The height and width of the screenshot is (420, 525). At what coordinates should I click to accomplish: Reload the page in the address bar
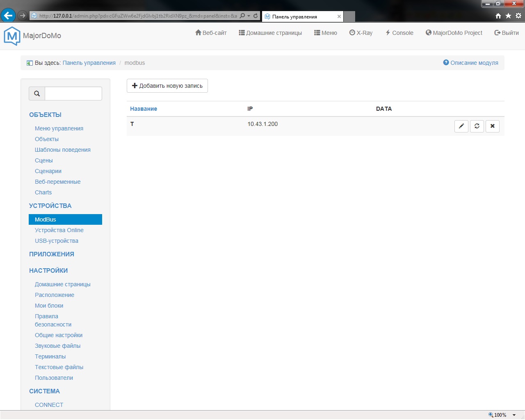click(256, 16)
